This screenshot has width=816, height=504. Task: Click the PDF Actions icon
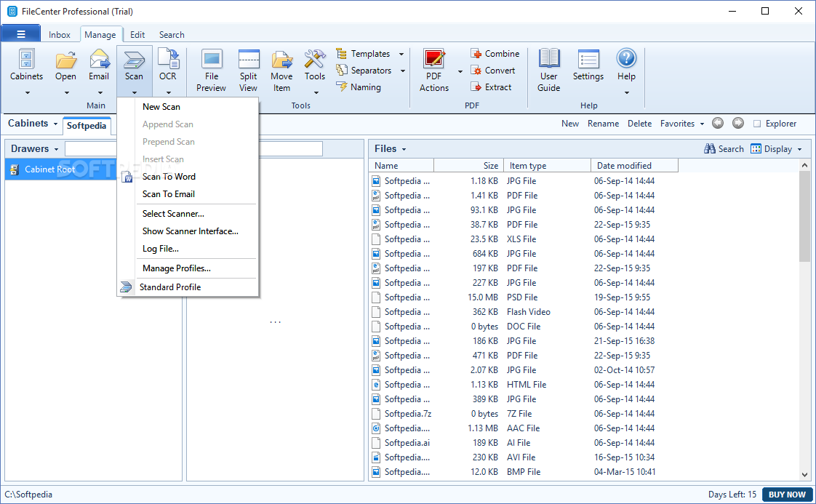[433, 59]
